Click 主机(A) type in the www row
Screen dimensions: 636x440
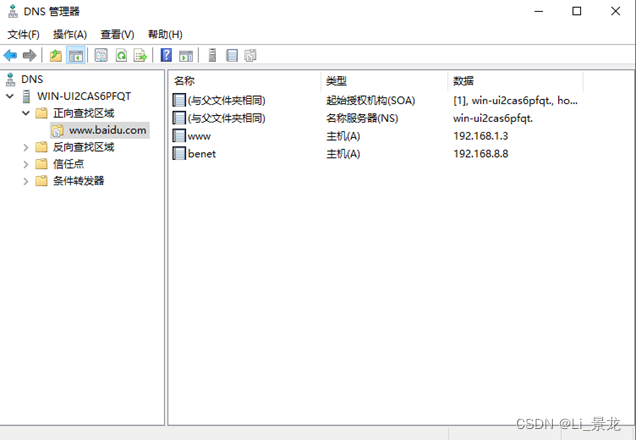point(343,136)
